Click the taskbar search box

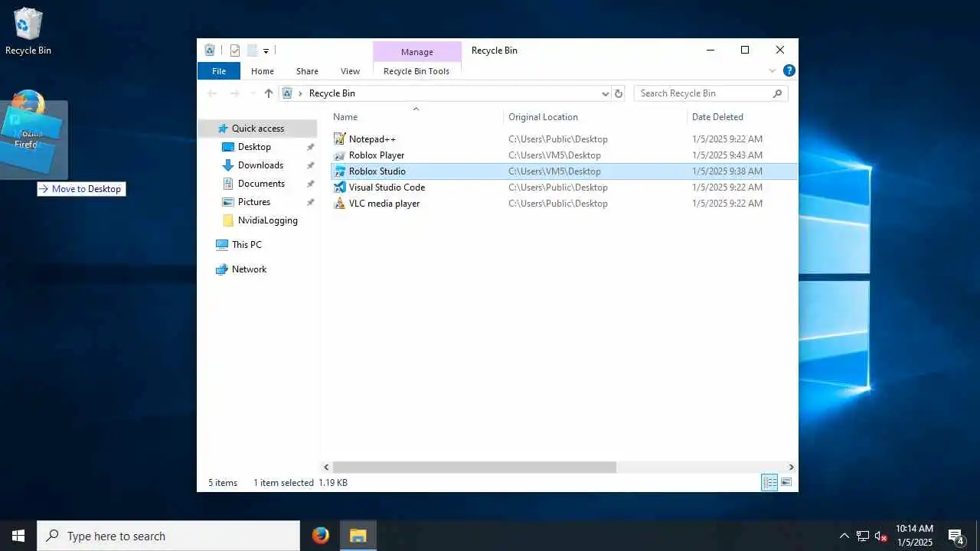coord(168,536)
